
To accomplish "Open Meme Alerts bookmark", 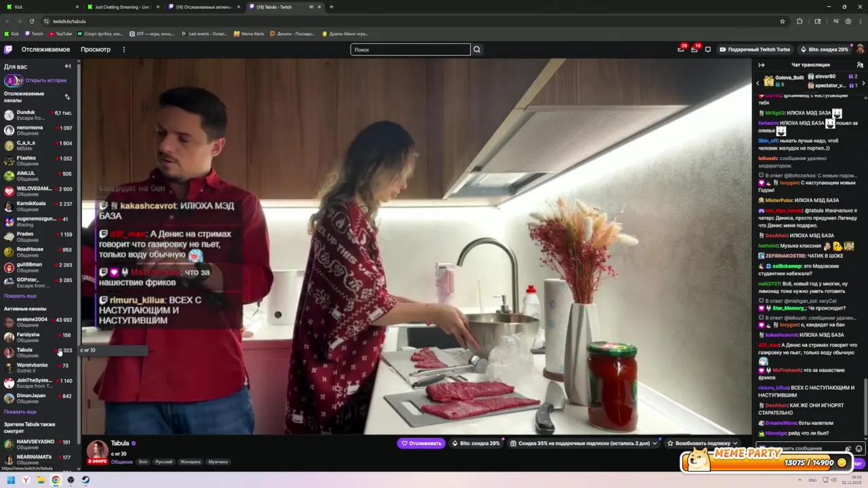I will point(249,33).
